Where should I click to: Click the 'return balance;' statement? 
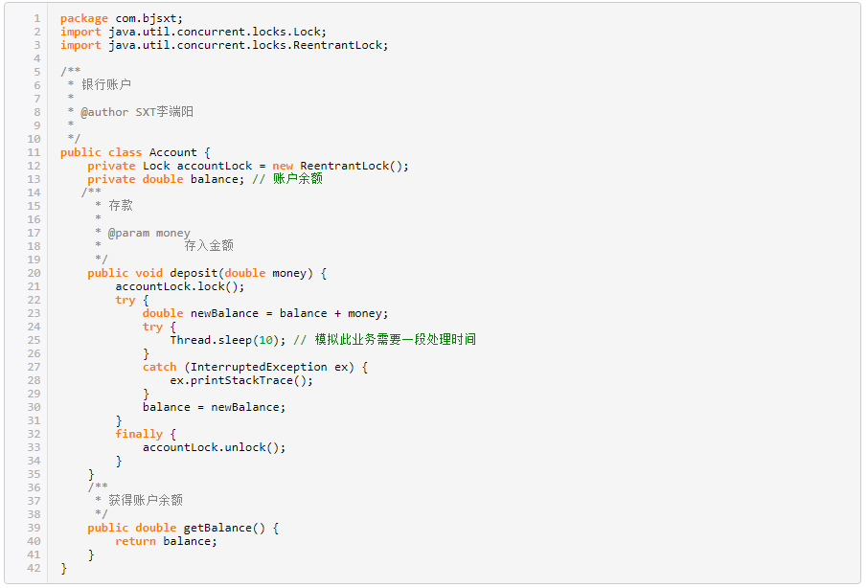pyautogui.click(x=166, y=541)
